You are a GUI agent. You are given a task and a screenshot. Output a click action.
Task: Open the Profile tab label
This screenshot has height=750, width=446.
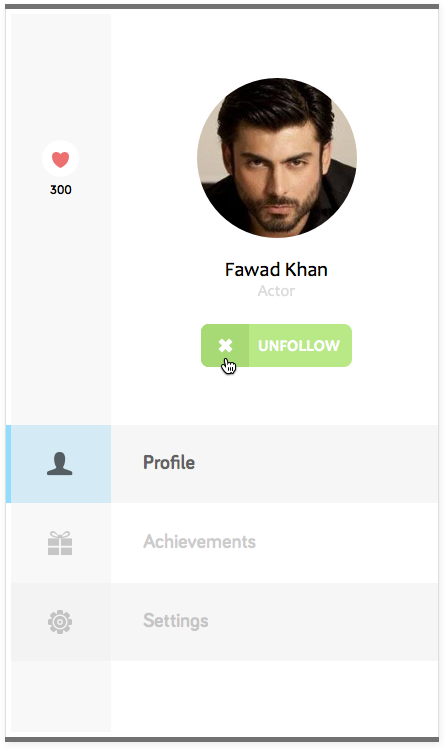pos(169,463)
